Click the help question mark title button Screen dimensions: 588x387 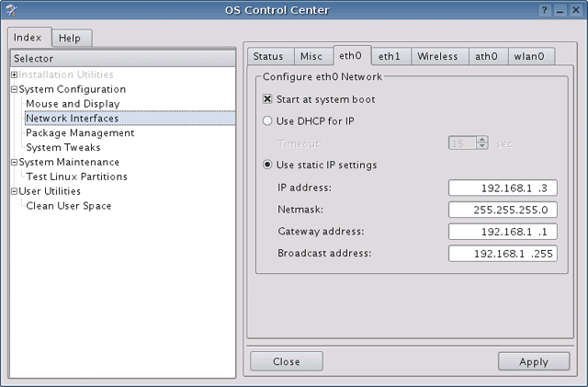(545, 10)
